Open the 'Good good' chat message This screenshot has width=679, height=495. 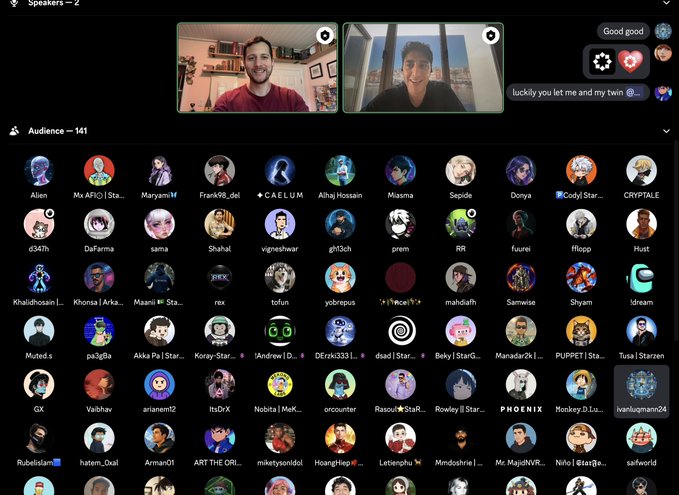(x=623, y=31)
